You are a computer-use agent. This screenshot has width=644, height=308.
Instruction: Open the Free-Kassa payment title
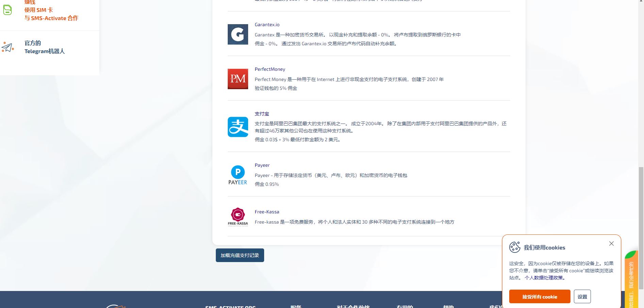(x=267, y=212)
